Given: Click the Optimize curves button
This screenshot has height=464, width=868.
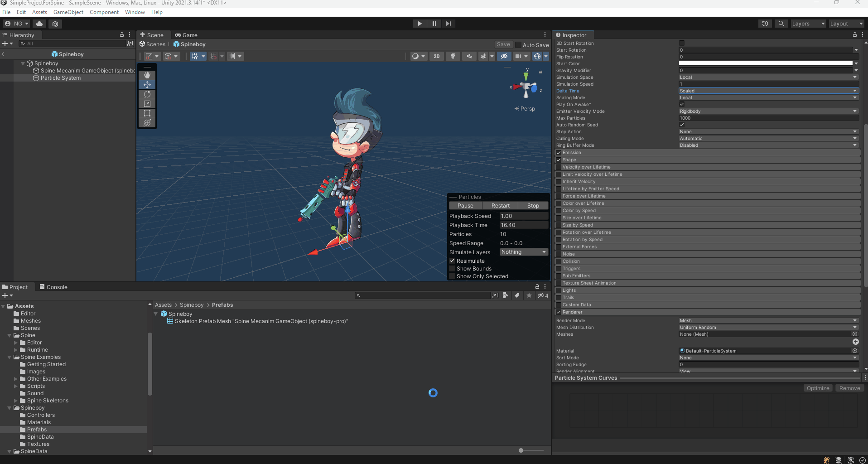Looking at the screenshot, I should pos(818,388).
